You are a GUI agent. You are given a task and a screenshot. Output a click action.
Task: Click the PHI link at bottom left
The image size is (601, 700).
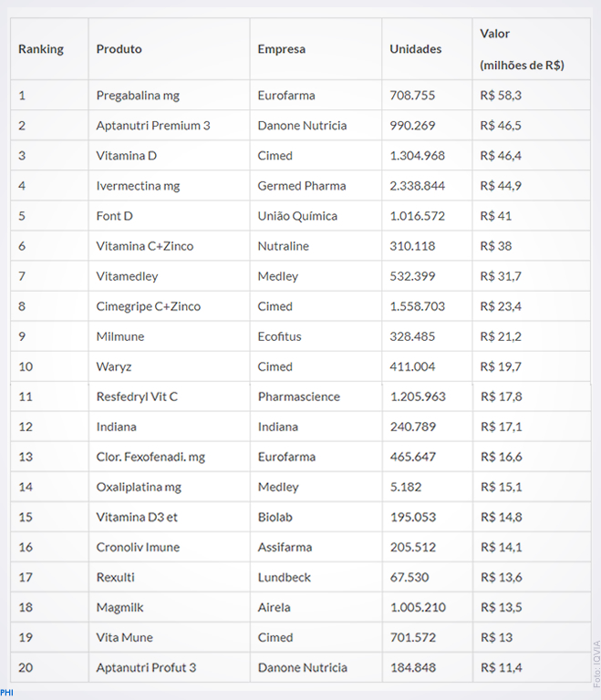click(x=6, y=693)
